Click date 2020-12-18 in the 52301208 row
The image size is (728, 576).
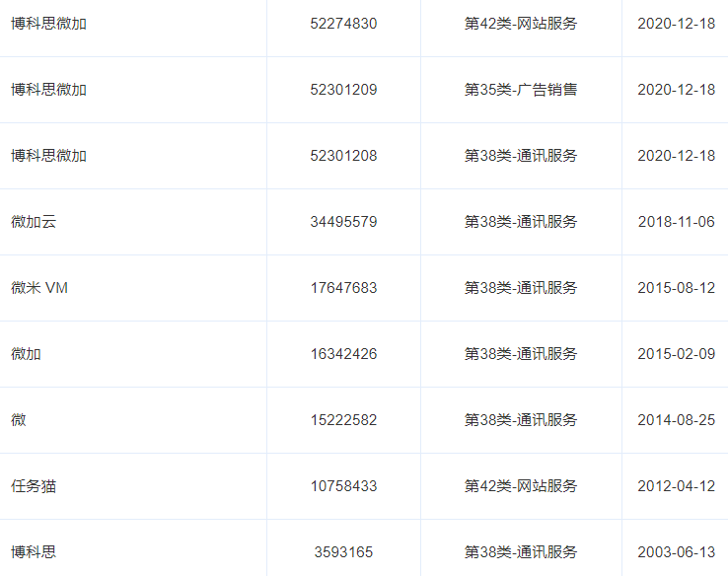(677, 156)
